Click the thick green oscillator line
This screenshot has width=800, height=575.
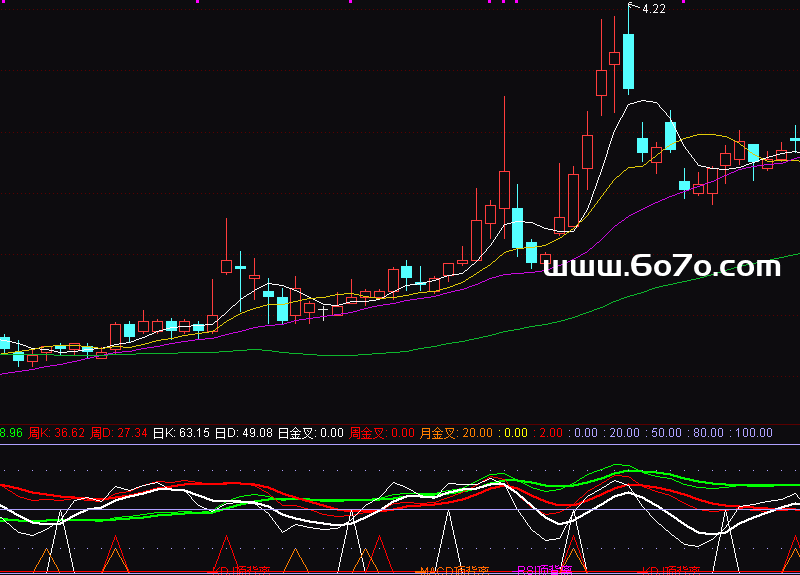pos(330,500)
